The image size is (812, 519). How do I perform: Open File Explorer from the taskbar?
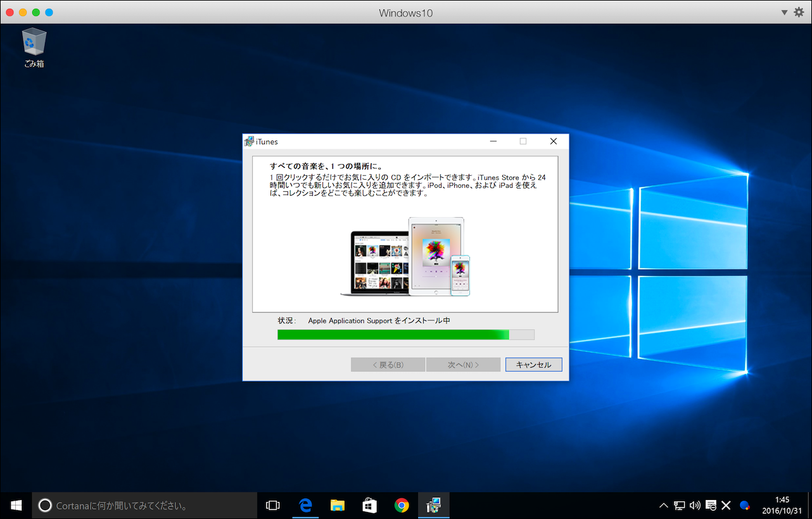tap(338, 505)
